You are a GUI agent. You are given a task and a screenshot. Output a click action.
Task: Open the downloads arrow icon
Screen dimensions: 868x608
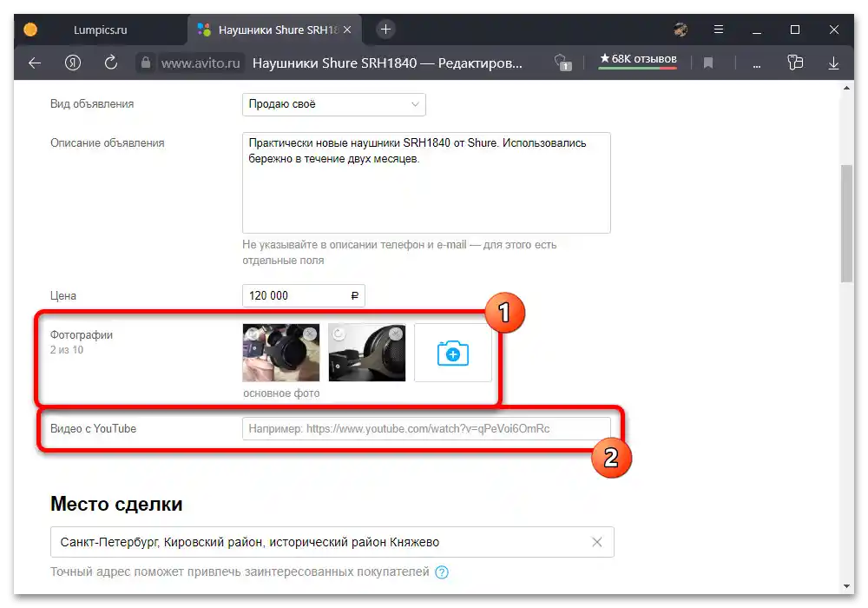[833, 63]
